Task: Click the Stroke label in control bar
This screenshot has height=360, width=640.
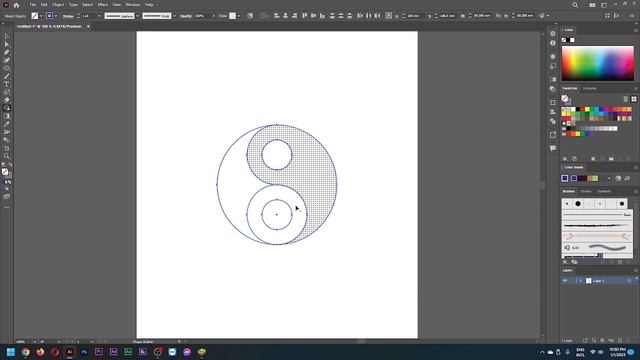Action: pos(68,16)
